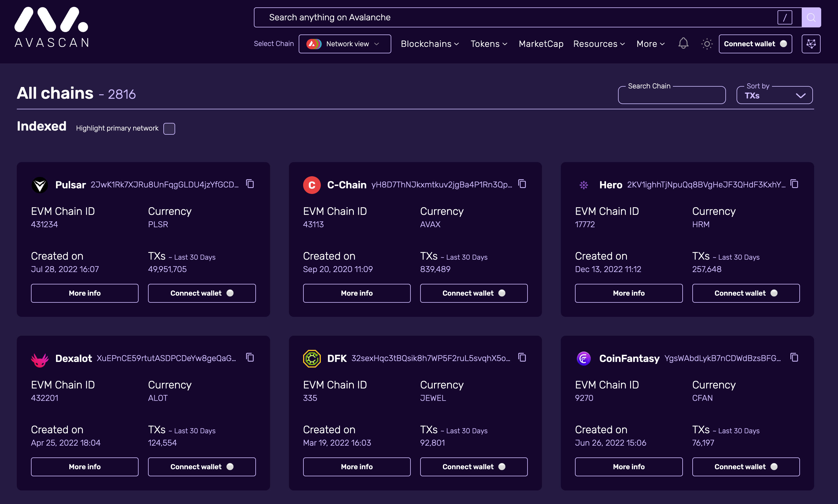The width and height of the screenshot is (838, 504).
Task: Expand the Tokens menu
Action: [489, 44]
